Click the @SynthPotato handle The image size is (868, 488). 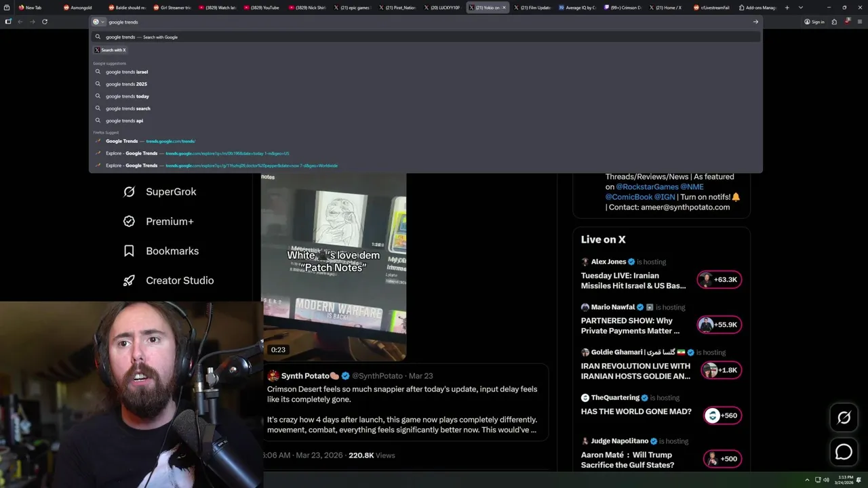point(377,376)
